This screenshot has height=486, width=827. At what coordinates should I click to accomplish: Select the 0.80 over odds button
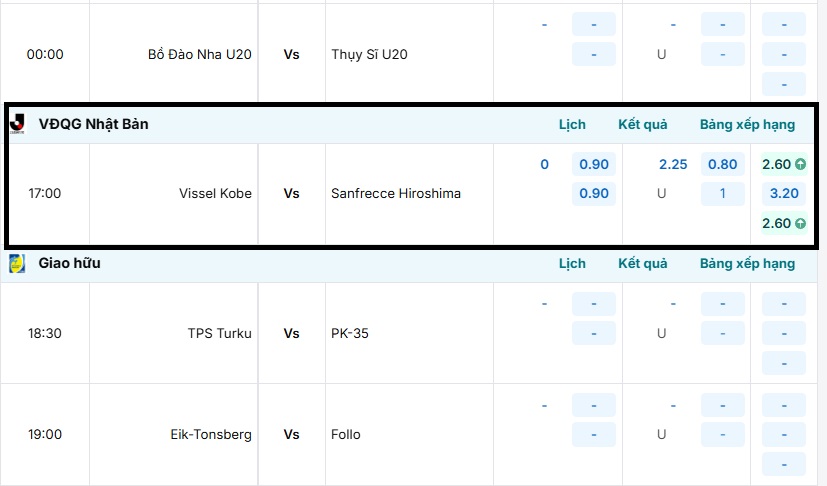click(x=722, y=165)
